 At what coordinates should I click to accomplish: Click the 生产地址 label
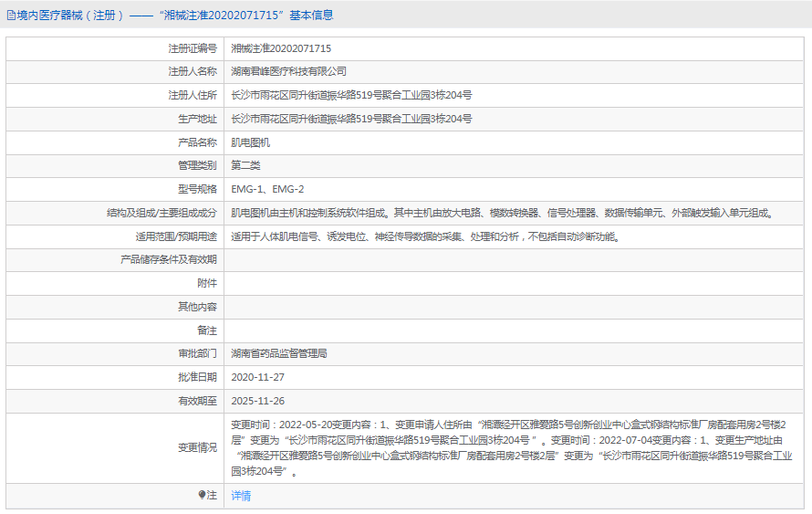pos(197,119)
